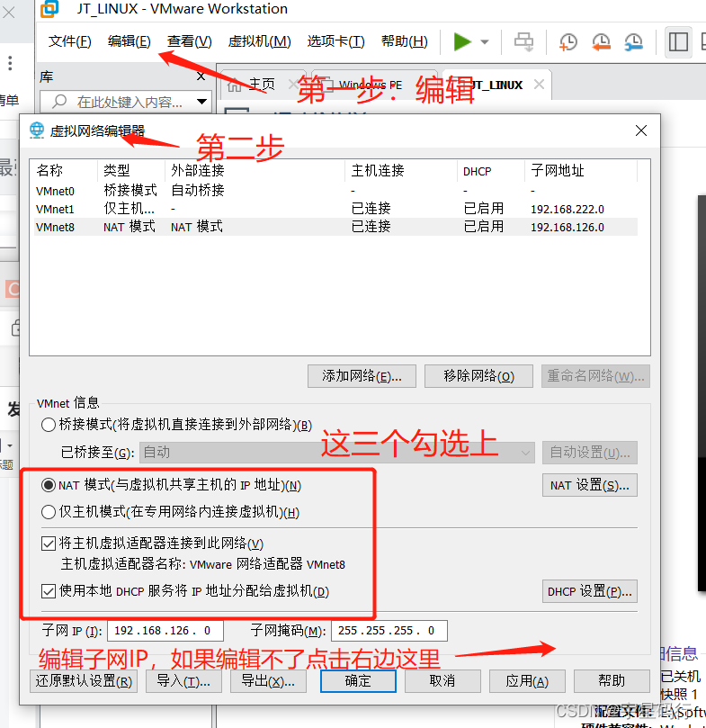The image size is (706, 728).
Task: Click the 应用(A) button
Action: (x=527, y=681)
